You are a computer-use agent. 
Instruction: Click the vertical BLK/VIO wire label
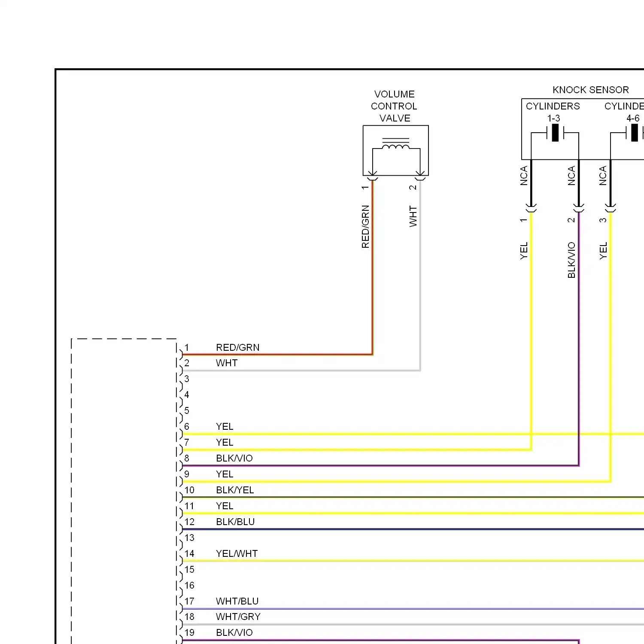[x=571, y=260]
